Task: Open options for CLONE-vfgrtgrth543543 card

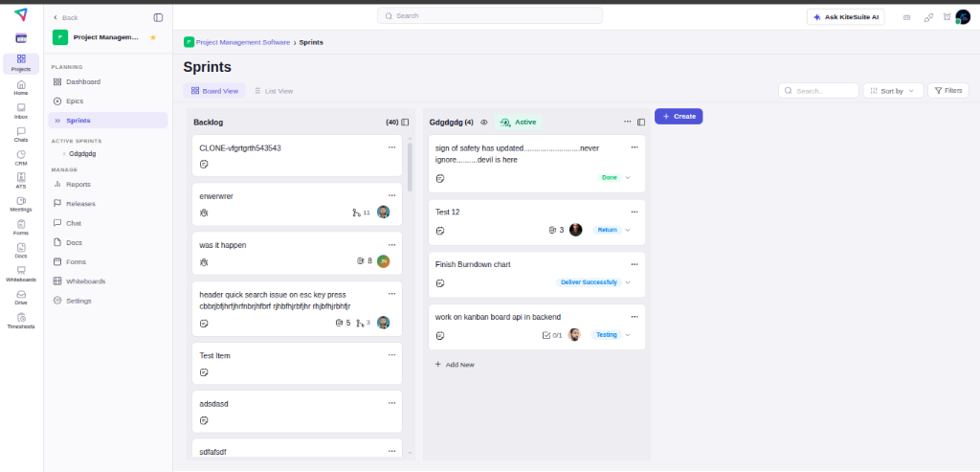Action: click(x=391, y=147)
